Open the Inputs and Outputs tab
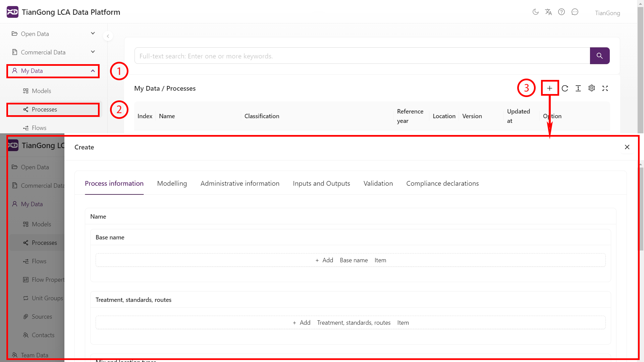Screen dimensions: 644x362 click(x=321, y=184)
